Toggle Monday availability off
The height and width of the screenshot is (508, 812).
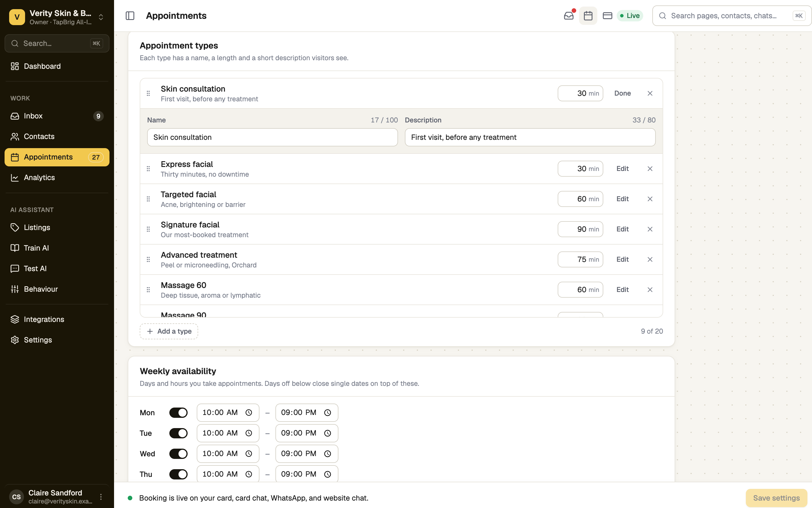pos(178,413)
